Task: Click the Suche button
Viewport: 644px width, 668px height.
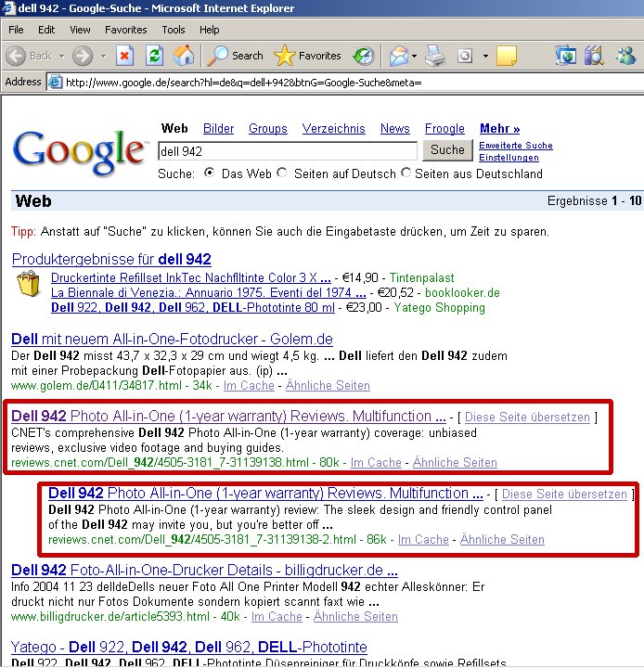Action: click(447, 150)
